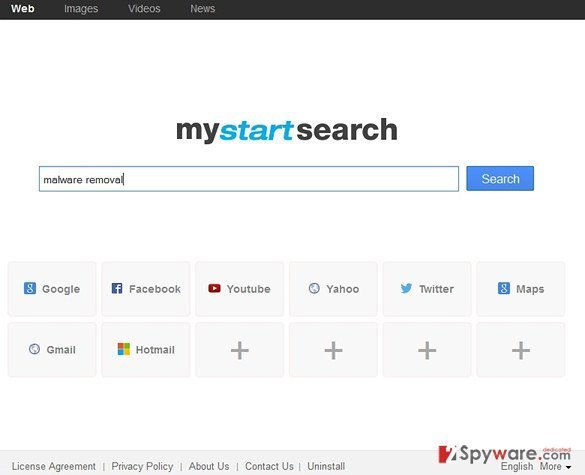The image size is (585, 475).
Task: Switch to the Images search tab
Action: pos(81,9)
